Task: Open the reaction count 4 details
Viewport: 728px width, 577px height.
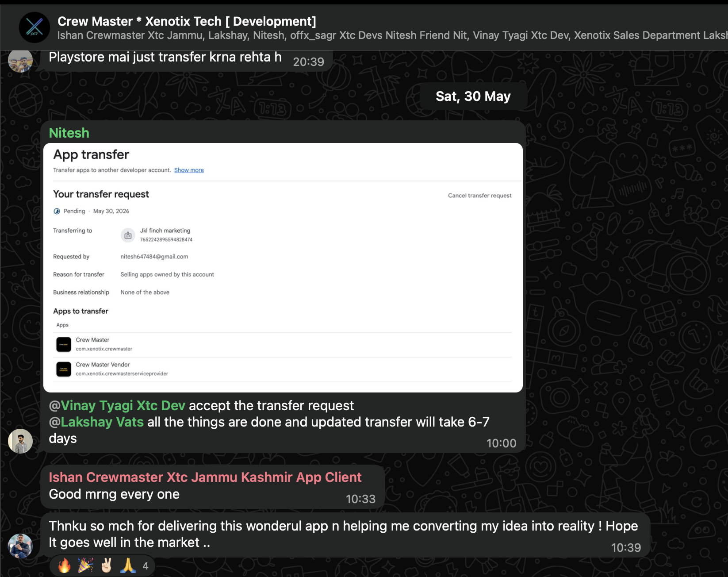Action: [x=146, y=566]
